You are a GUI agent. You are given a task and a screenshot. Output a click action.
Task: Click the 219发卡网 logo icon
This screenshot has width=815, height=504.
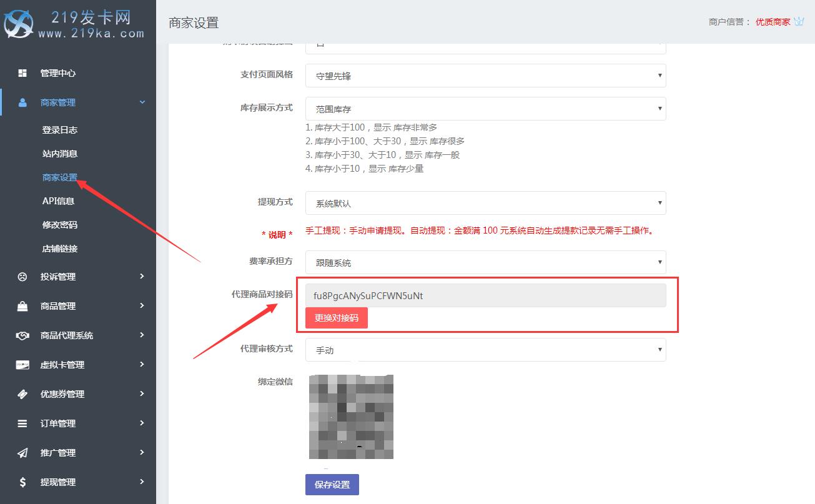pos(17,24)
